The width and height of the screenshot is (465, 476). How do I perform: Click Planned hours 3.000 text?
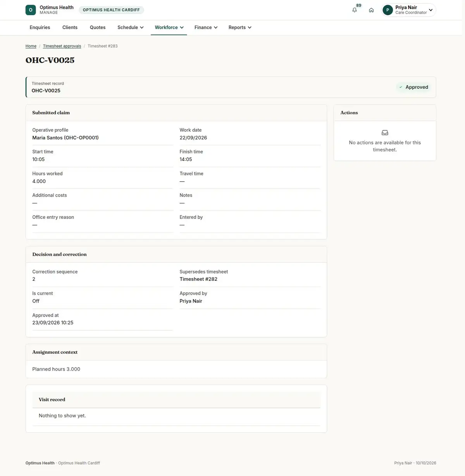click(56, 369)
